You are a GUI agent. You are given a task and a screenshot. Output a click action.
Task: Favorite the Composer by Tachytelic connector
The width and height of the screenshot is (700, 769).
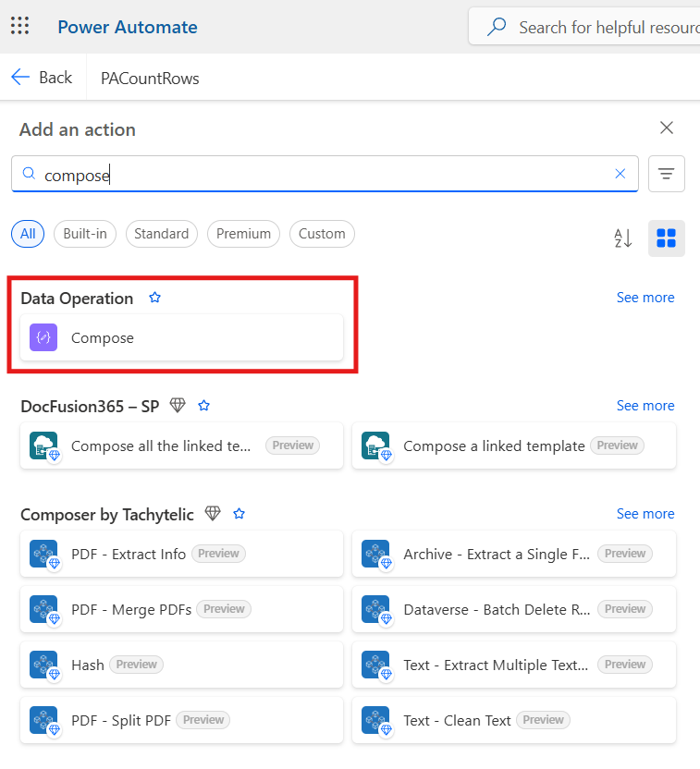239,514
